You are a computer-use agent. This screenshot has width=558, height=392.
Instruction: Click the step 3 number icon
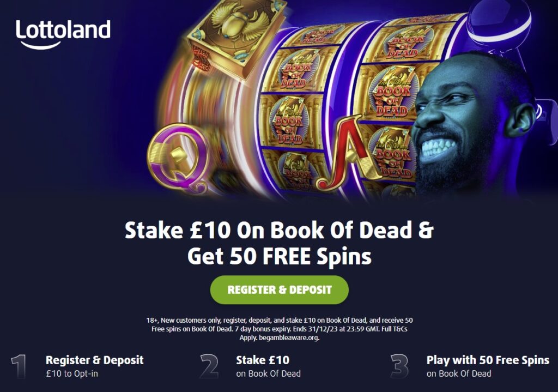pos(399,366)
